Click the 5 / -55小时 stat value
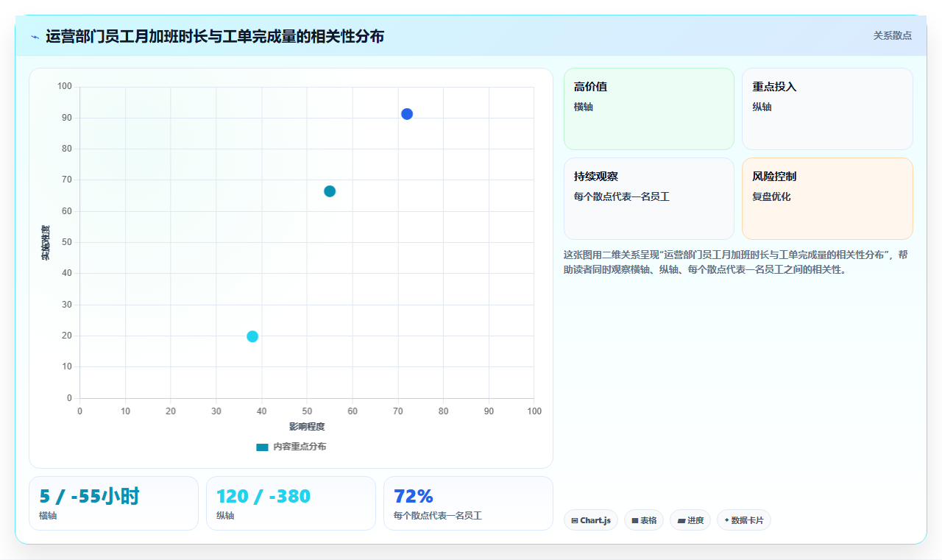 pyautogui.click(x=89, y=497)
